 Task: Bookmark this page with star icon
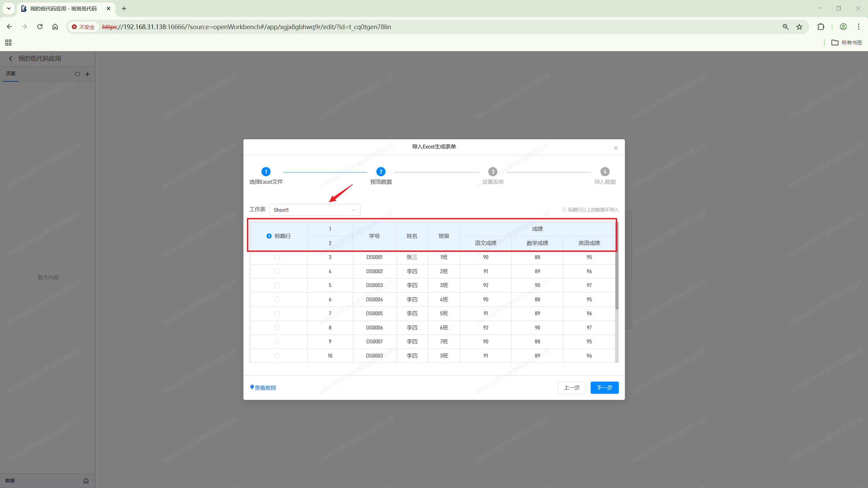click(x=800, y=27)
